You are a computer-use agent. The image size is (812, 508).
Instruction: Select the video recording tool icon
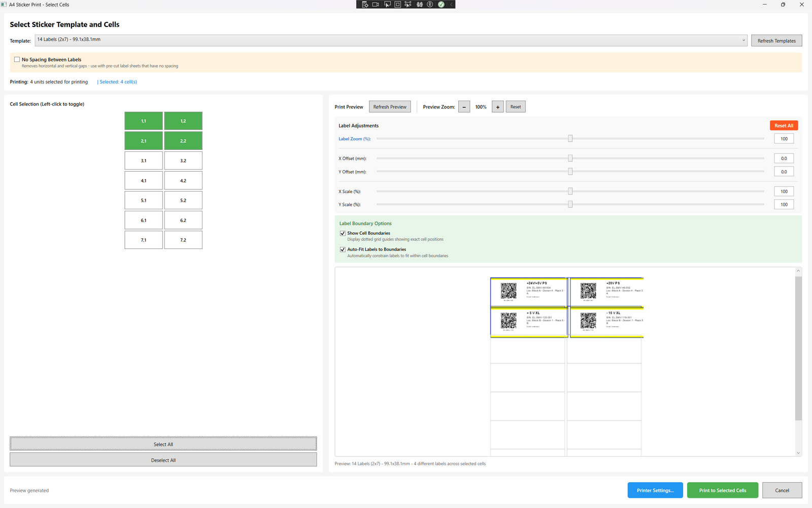376,4
